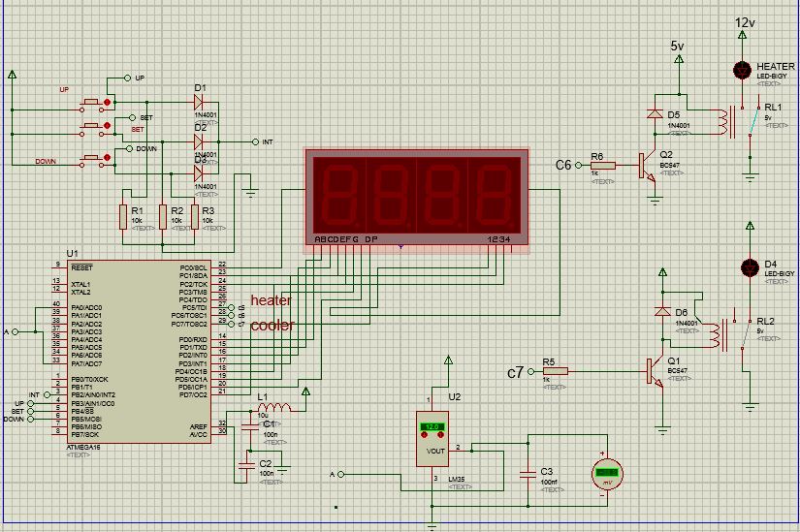Click the D4 LED indicator
800x532 pixels.
[749, 266]
